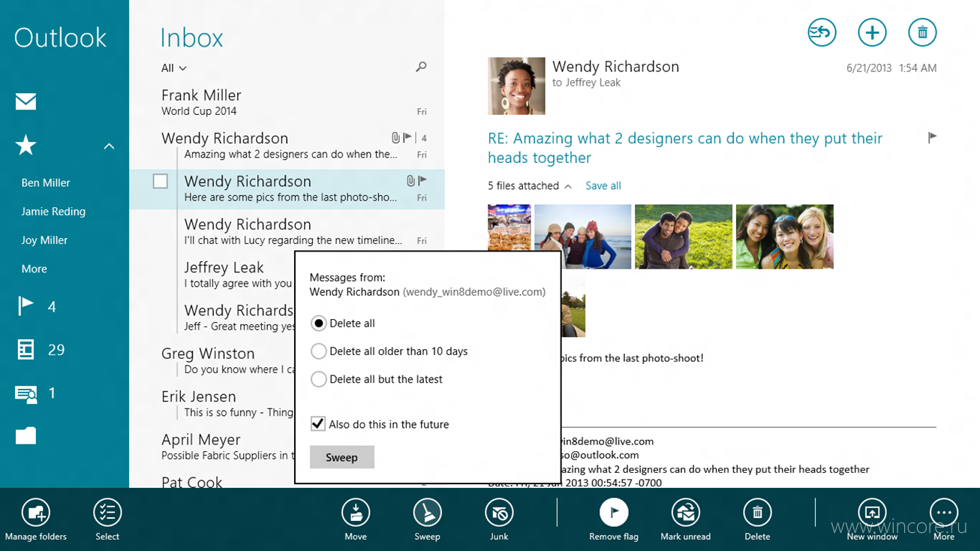Screen dimensions: 980x551
Task: Uncheck Also do this in the future
Action: coord(318,424)
